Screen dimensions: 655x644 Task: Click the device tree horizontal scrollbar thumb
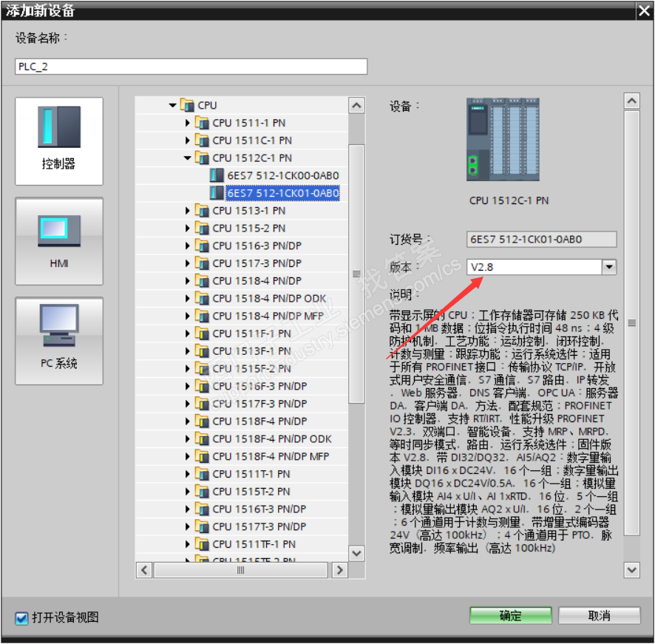pyautogui.click(x=240, y=570)
